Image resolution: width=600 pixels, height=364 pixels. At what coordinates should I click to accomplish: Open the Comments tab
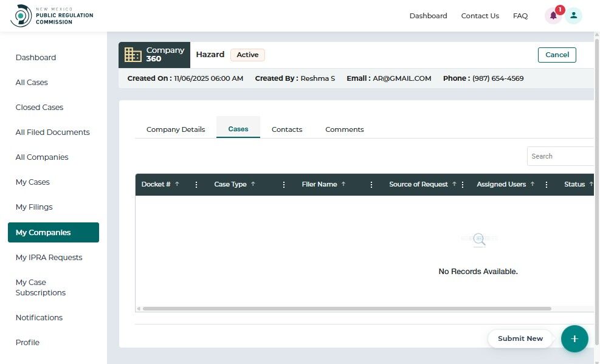click(x=345, y=129)
